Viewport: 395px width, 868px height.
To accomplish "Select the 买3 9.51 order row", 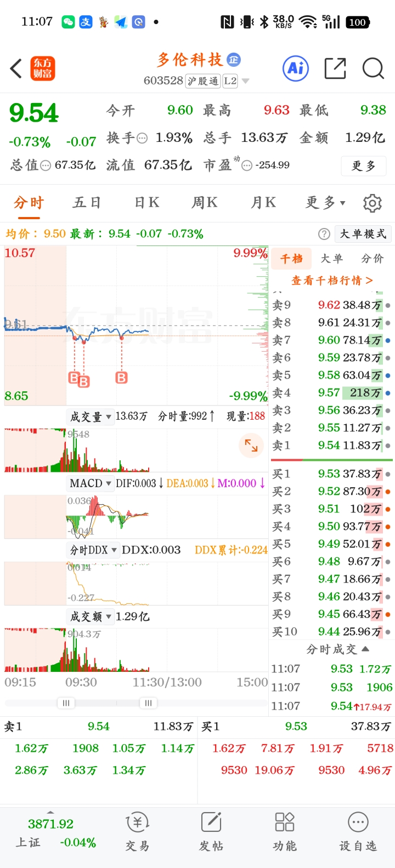I will point(332,509).
